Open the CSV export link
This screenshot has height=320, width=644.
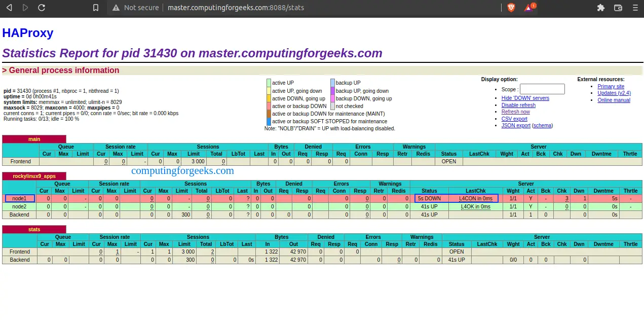514,119
